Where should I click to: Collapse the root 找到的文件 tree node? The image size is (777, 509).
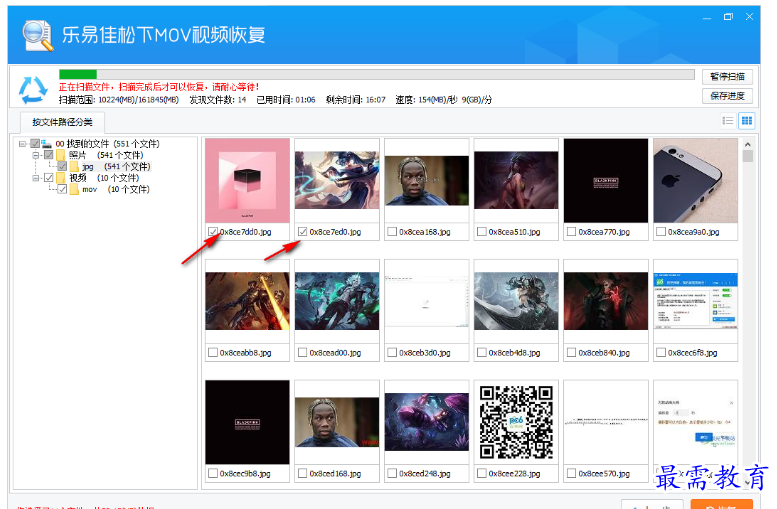point(22,144)
